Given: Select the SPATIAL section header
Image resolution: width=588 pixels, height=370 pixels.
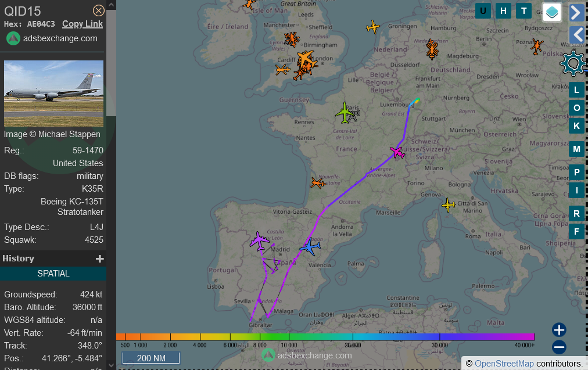Looking at the screenshot, I should point(53,274).
